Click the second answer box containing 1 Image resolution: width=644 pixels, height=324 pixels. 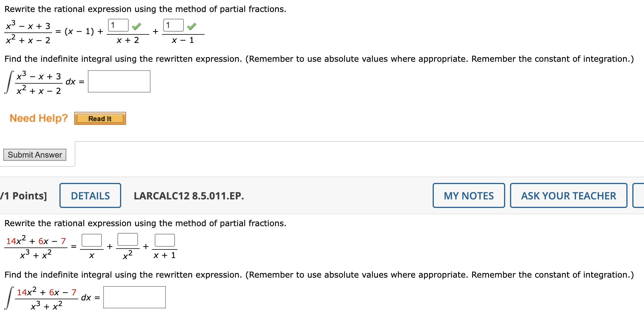pyautogui.click(x=173, y=25)
